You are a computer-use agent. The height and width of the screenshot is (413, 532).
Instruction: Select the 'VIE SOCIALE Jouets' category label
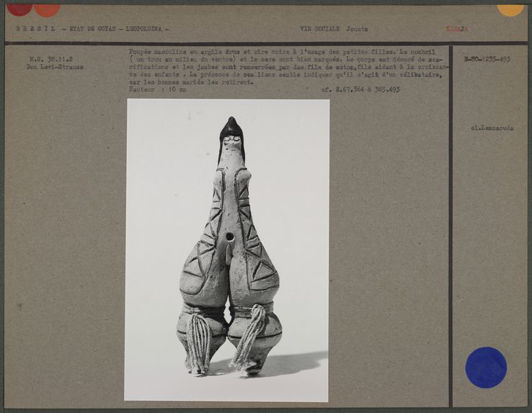click(x=334, y=29)
